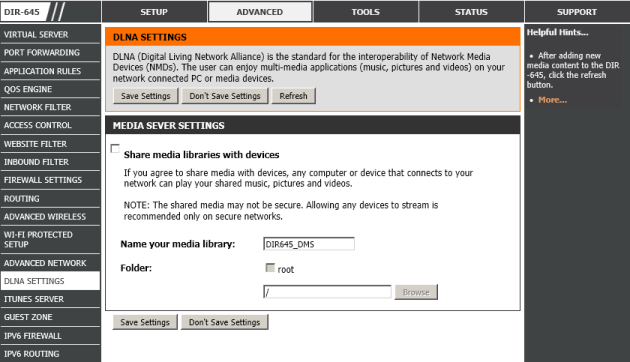Open Advanced Wireless settings
Viewport: 630px width, 362px height.
tap(50, 217)
